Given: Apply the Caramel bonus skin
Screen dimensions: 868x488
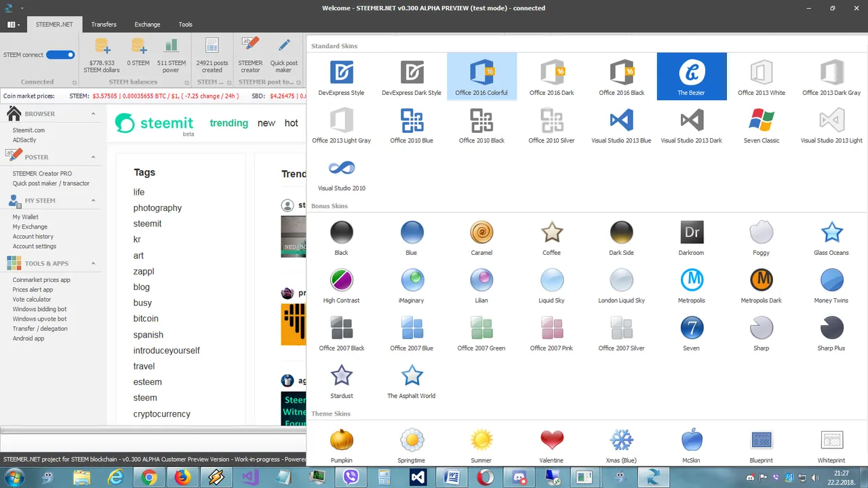Looking at the screenshot, I should click(481, 237).
